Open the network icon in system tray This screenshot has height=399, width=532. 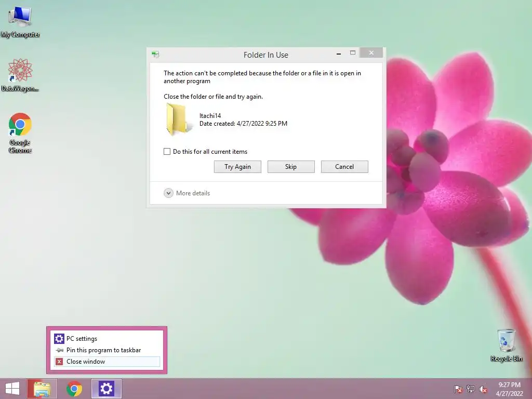pyautogui.click(x=471, y=389)
